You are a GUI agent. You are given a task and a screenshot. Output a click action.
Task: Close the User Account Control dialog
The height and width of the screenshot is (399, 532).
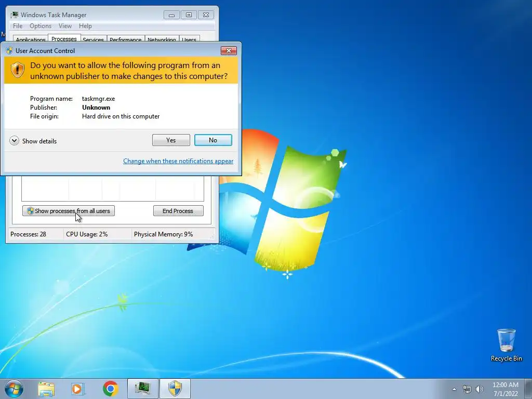(229, 50)
